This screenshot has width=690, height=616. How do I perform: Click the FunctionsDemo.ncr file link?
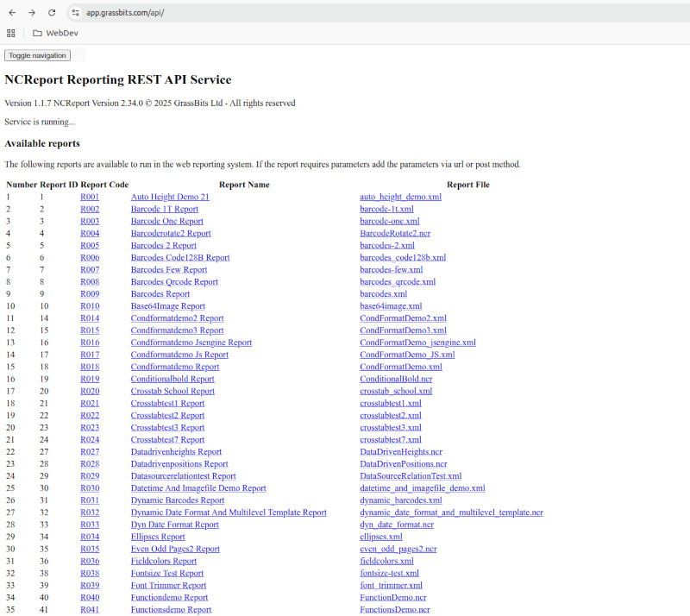tap(394, 609)
